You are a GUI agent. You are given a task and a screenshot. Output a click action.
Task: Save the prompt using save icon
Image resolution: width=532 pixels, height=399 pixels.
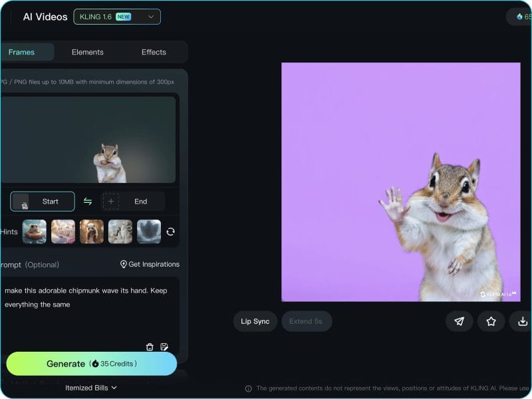click(164, 346)
